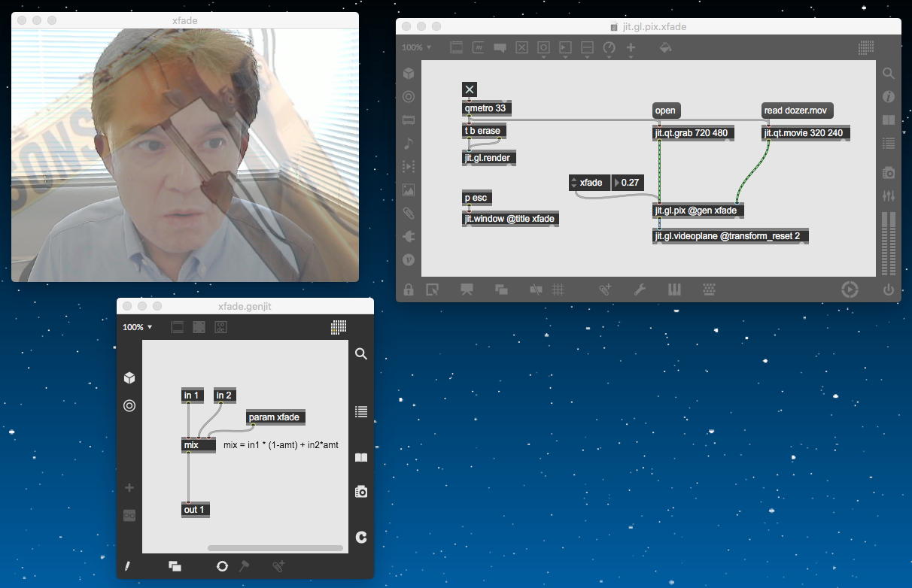Select the out 1 object in xfade.genjit
912x588 pixels.
[195, 510]
